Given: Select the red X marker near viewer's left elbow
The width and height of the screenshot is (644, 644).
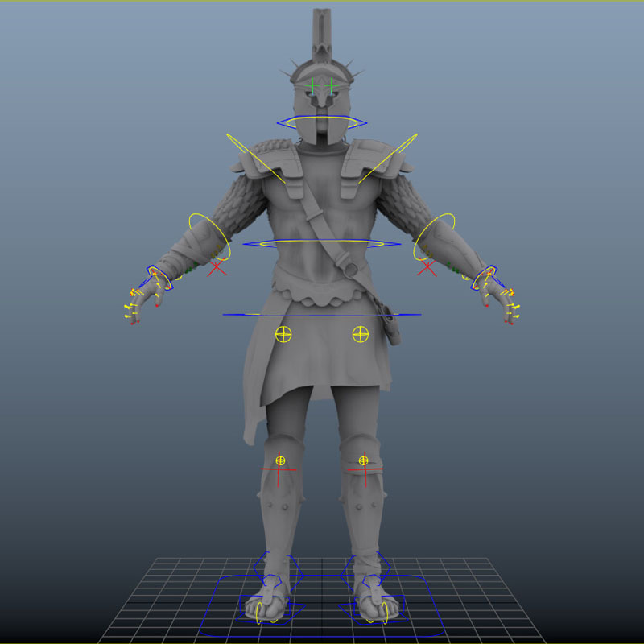Looking at the screenshot, I should pos(216,267).
